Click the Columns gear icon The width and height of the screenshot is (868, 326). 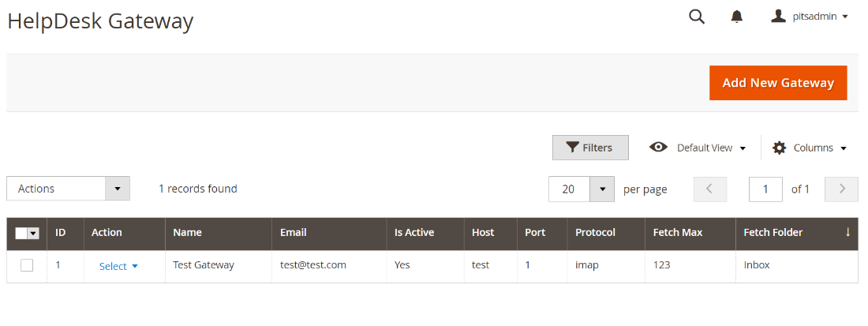point(780,148)
